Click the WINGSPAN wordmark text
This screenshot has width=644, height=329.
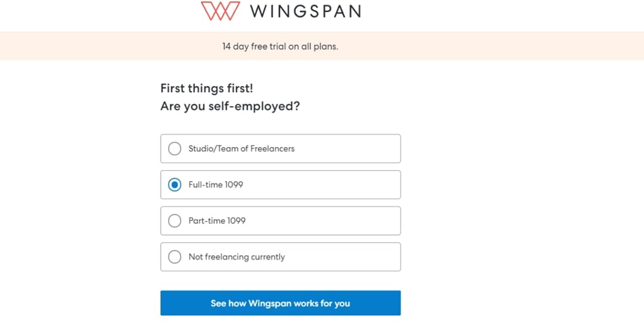coord(305,11)
